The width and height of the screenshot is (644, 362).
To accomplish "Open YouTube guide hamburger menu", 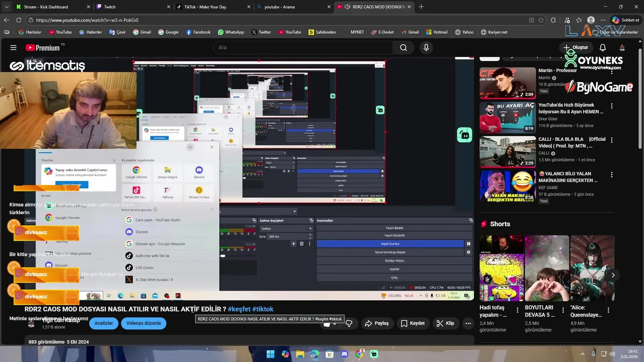I will pos(14,48).
